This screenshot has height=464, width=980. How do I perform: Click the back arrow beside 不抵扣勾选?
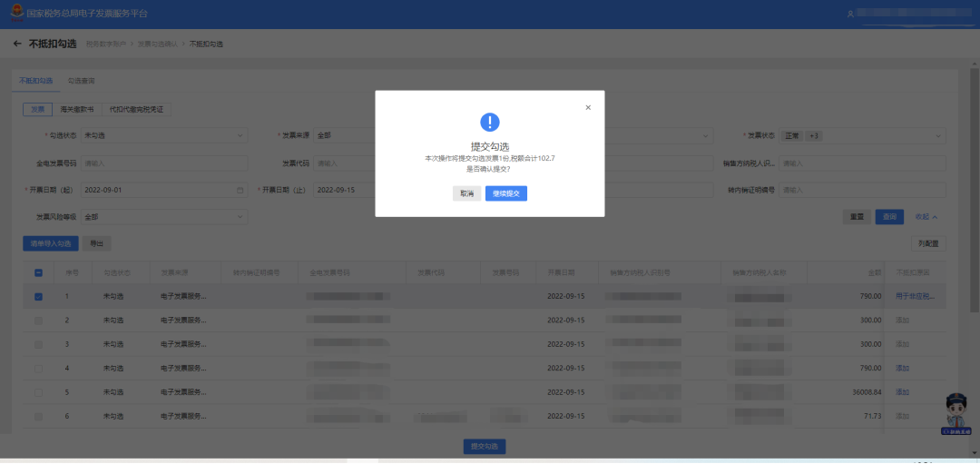(17, 44)
